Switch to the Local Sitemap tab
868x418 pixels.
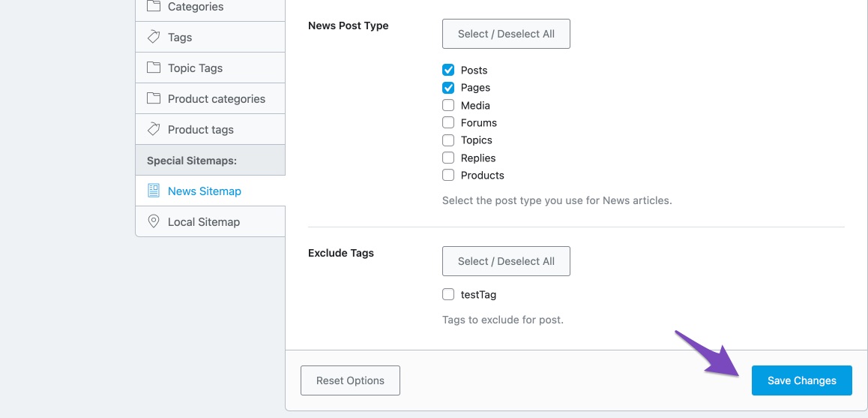(203, 221)
